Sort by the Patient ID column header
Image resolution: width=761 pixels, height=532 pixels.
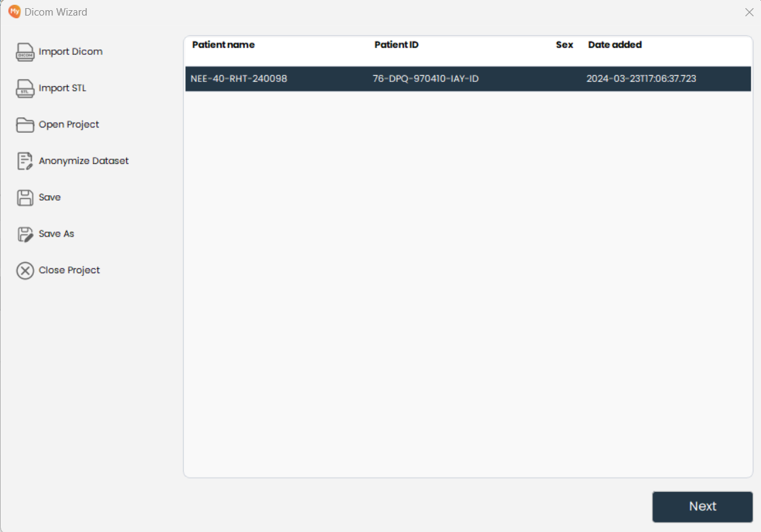pyautogui.click(x=396, y=45)
